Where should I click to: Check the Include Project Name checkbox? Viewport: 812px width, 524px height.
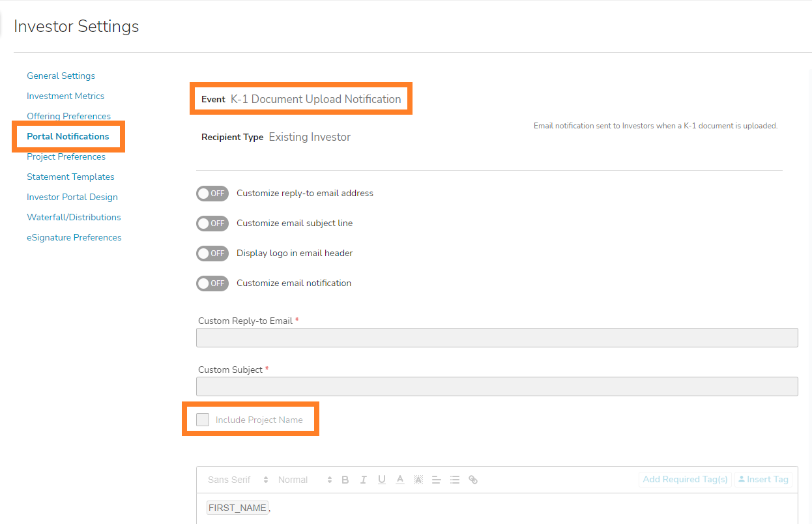pos(203,420)
